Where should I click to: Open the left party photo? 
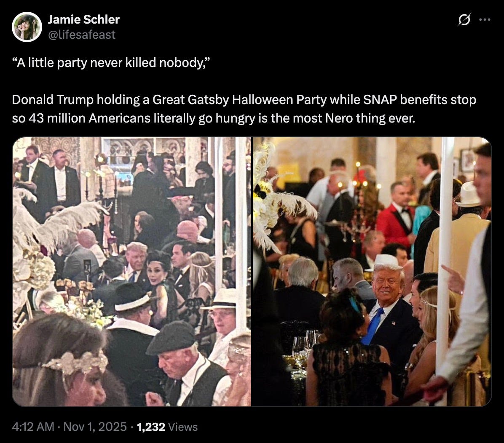click(132, 272)
